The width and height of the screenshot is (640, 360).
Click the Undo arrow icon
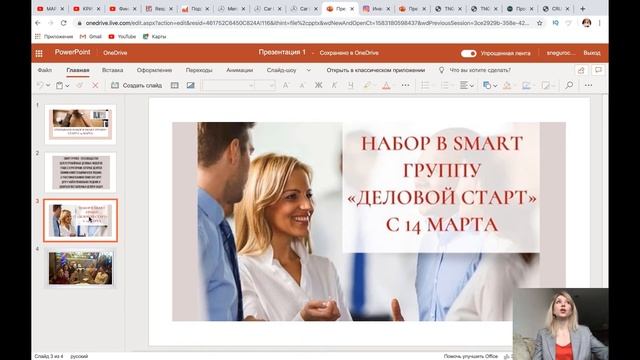pos(40,85)
